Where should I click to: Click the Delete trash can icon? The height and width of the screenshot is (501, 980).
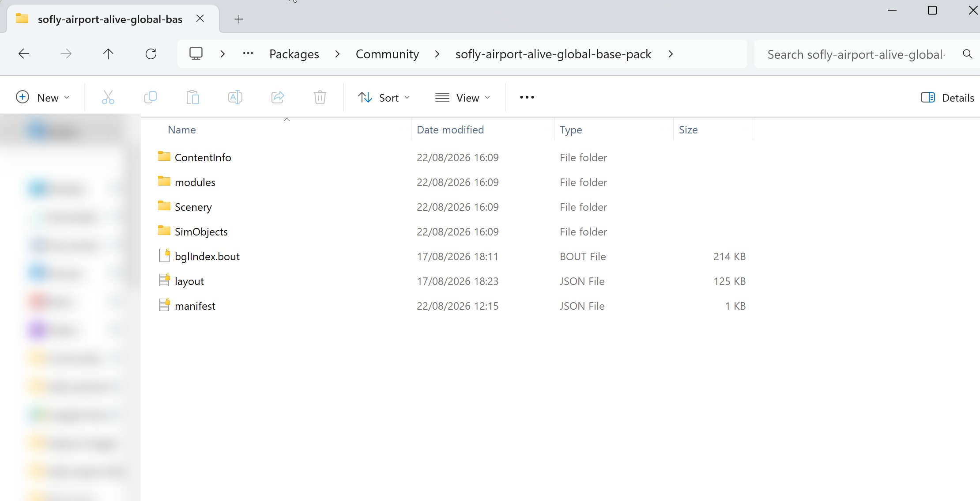(320, 97)
